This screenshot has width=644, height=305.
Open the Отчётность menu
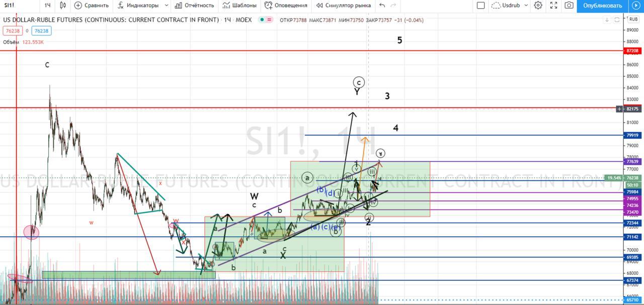click(194, 6)
